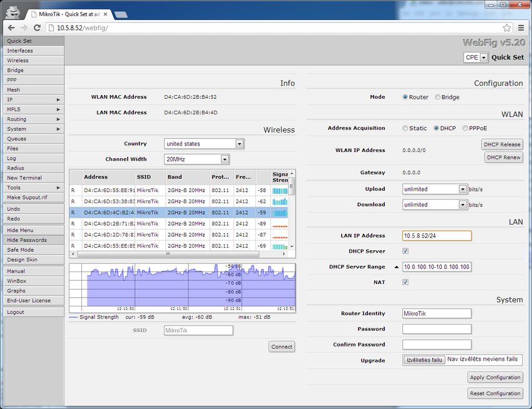Choose PPPoE address acquisition

pos(465,128)
